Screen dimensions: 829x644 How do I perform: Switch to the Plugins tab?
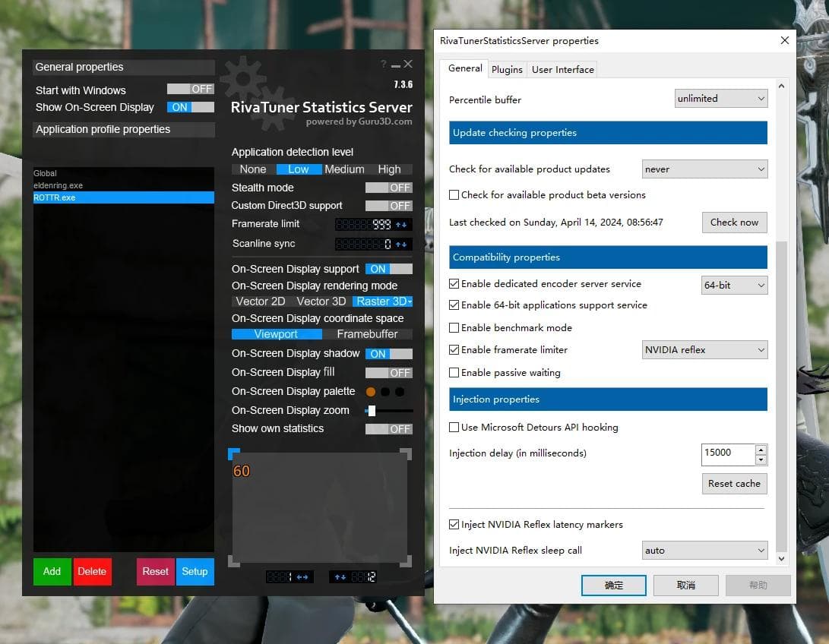coord(507,69)
